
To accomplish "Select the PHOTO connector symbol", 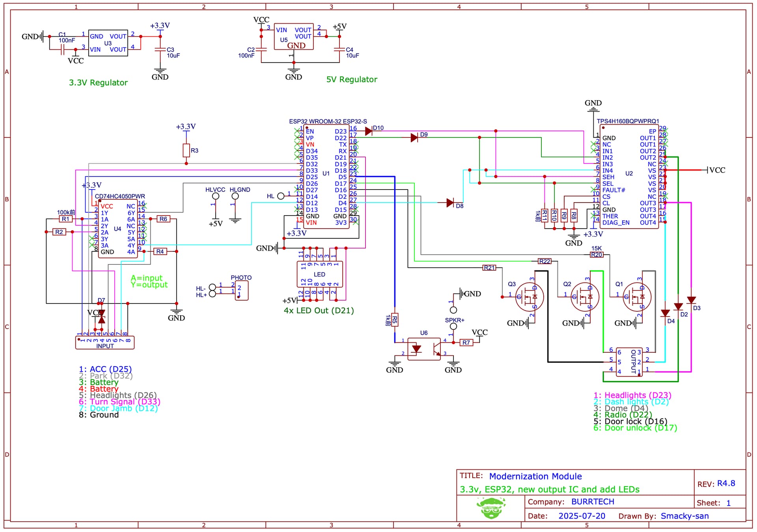I will coord(242,290).
